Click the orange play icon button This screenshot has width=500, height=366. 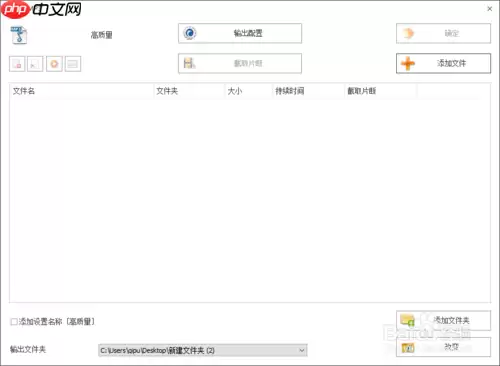coord(54,64)
